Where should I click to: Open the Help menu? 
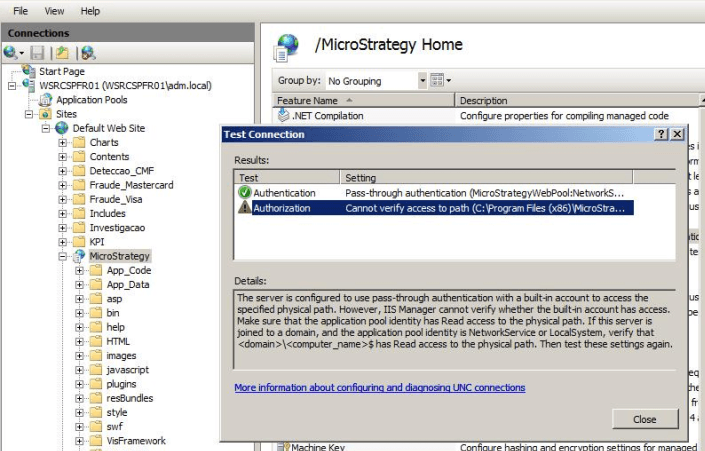pyautogui.click(x=90, y=11)
